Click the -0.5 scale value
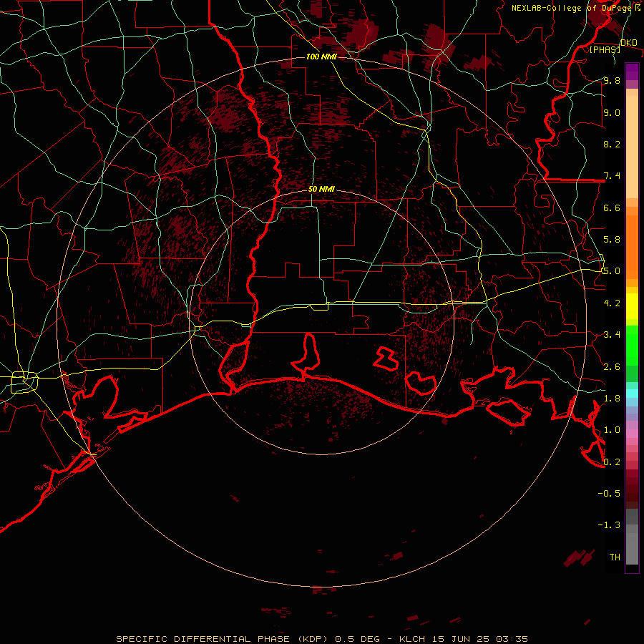Image resolution: width=644 pixels, height=644 pixels. (609, 494)
